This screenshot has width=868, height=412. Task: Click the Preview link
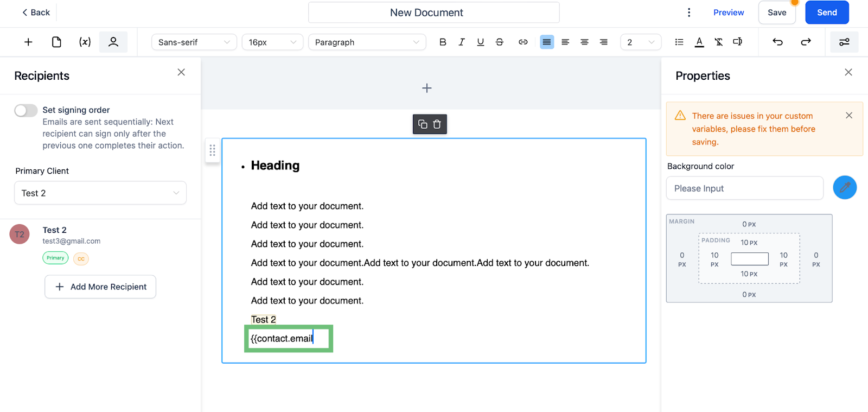729,12
